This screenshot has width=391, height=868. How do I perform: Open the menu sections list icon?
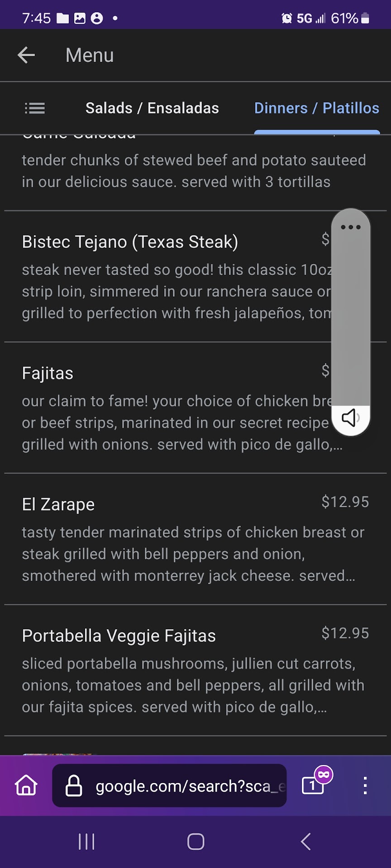pyautogui.click(x=35, y=108)
